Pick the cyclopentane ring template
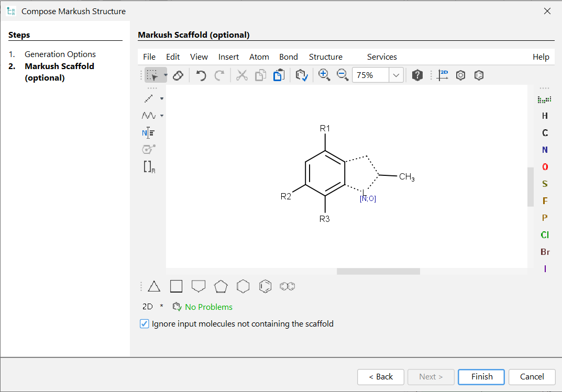This screenshot has width=562, height=392. pos(221,286)
